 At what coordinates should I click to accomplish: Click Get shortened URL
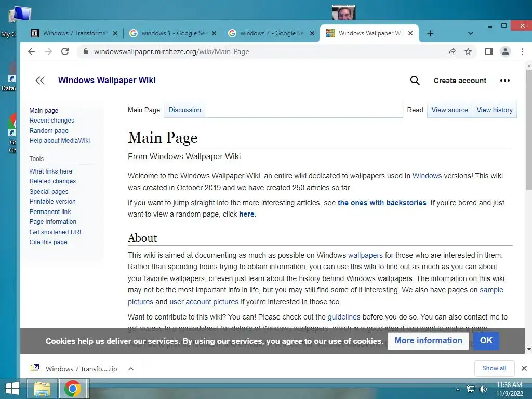click(56, 232)
